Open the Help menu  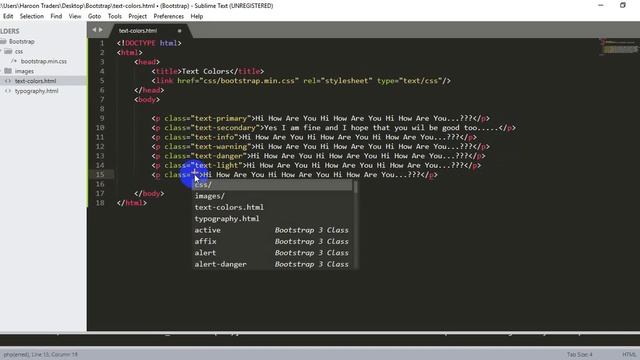197,16
